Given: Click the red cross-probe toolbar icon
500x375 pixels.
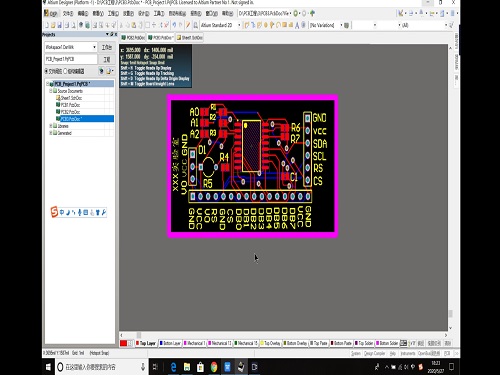Looking at the screenshot, I should coord(166,25).
